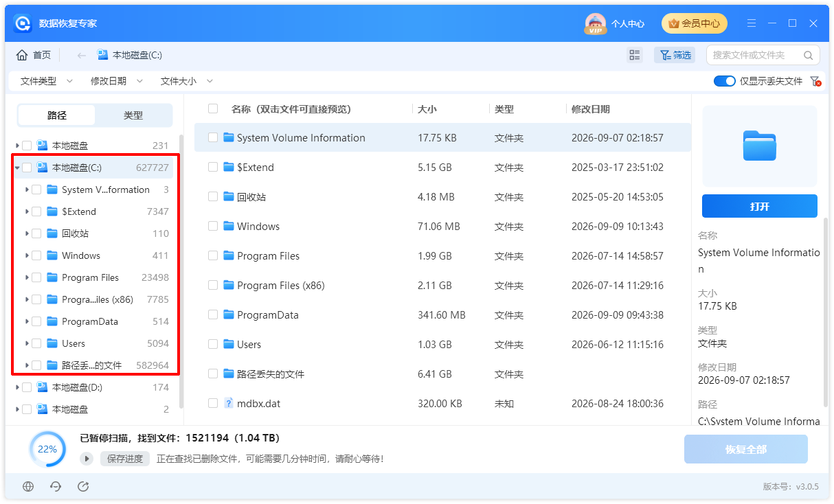The height and width of the screenshot is (504, 834).
Task: Sort by 名称 column header
Action: [291, 108]
